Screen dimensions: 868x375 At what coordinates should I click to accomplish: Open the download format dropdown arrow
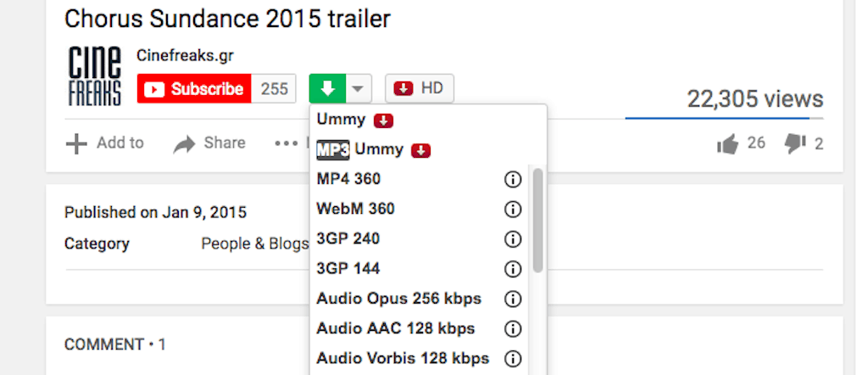tap(359, 88)
